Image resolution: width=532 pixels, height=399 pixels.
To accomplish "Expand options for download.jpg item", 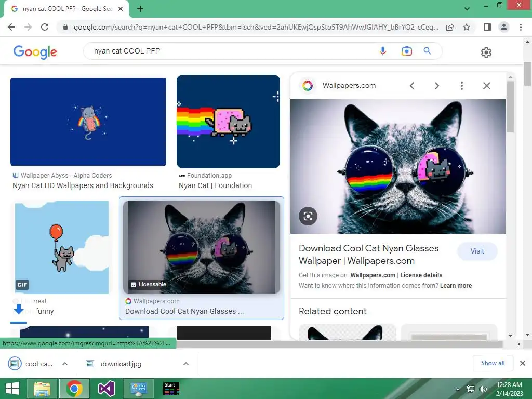I will (186, 364).
